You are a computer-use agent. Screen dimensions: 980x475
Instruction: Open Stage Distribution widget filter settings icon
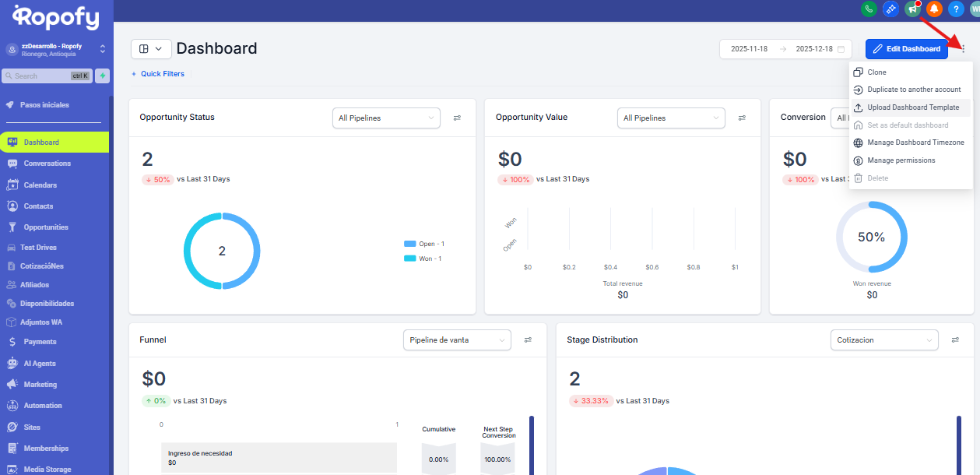[956, 340]
